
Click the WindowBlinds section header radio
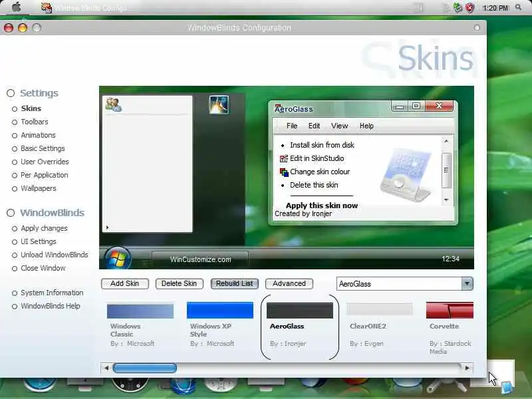tap(11, 213)
